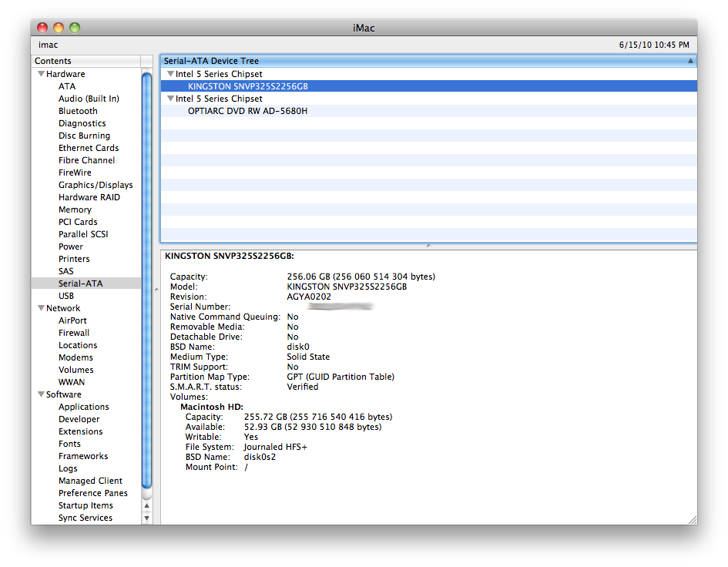Open Fibre Channel section
The image size is (728, 567).
(x=86, y=160)
